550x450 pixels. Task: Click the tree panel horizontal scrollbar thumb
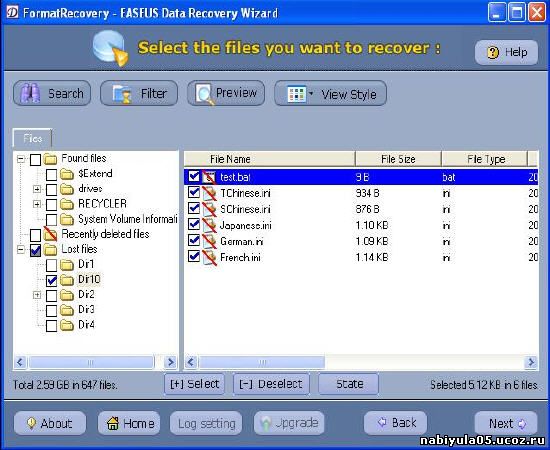pos(91,362)
